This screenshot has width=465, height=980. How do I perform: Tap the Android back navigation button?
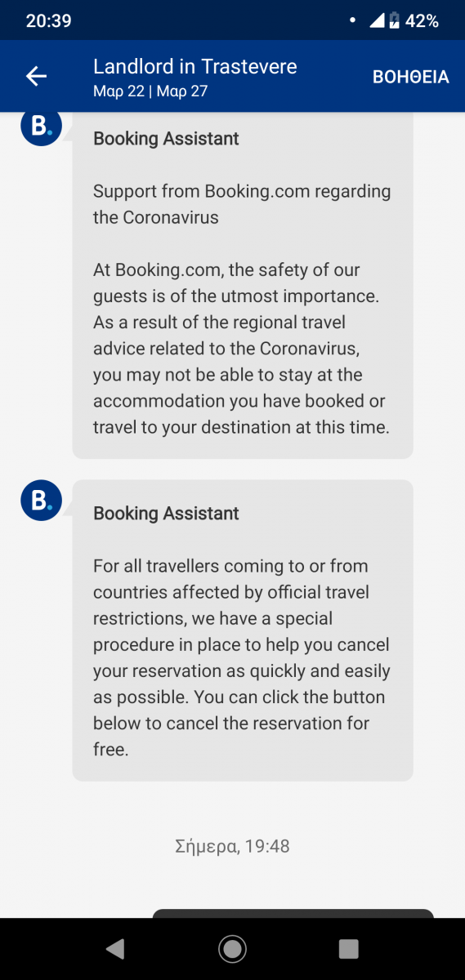(115, 948)
